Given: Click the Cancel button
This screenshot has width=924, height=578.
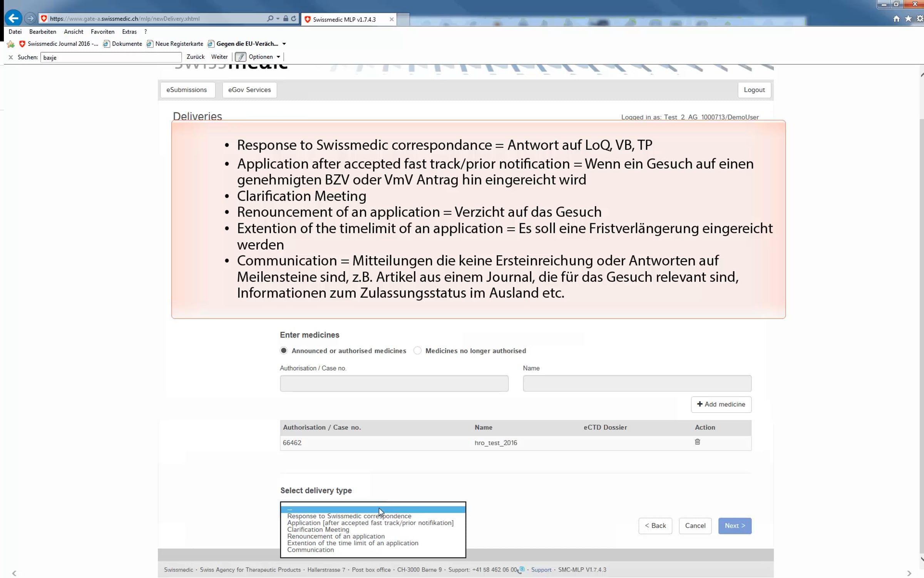Looking at the screenshot, I should [x=695, y=526].
